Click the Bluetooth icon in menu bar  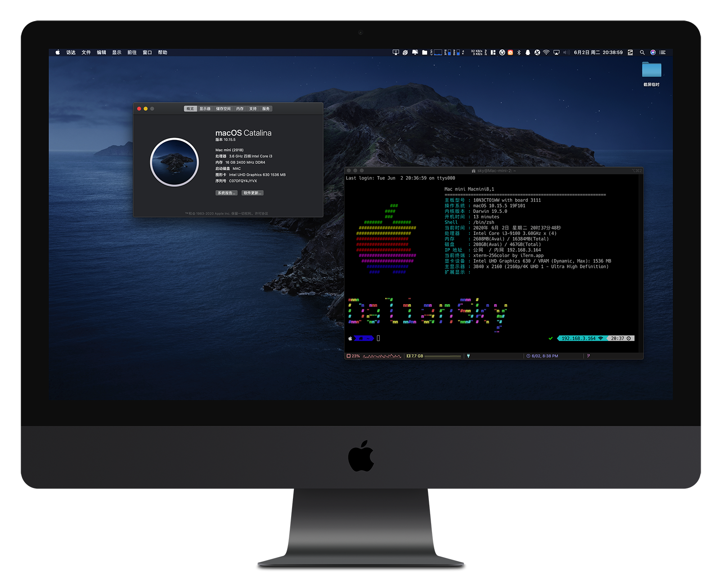click(x=519, y=53)
